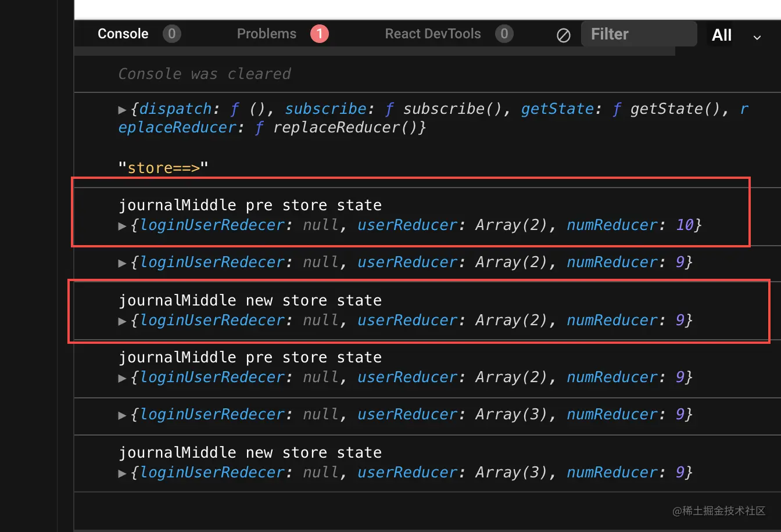Viewport: 781px width, 532px height.
Task: Open the All log level dropdown
Action: (736, 35)
